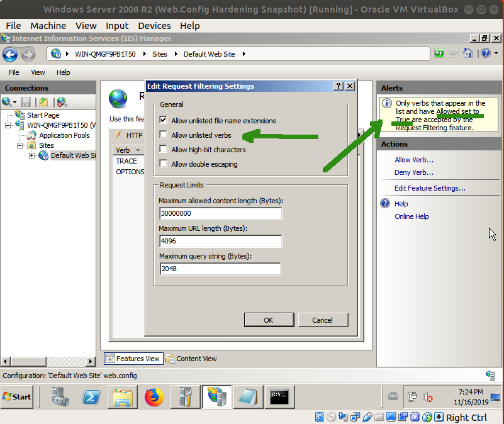Click the Deny Verb... action link
Image resolution: width=504 pixels, height=424 pixels.
(414, 172)
